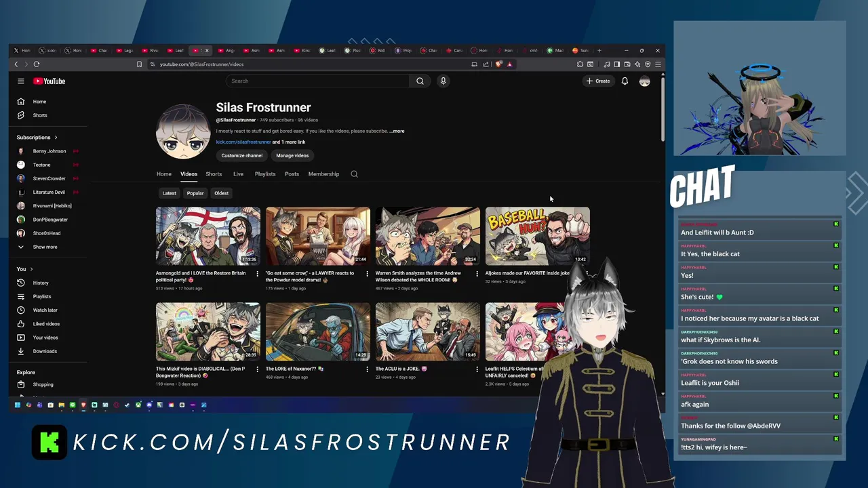Start voice search with the microphone icon

pyautogui.click(x=443, y=81)
